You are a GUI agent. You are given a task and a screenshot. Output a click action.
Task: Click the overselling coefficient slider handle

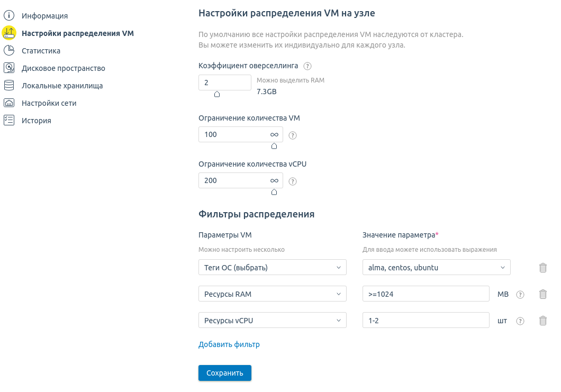click(217, 95)
